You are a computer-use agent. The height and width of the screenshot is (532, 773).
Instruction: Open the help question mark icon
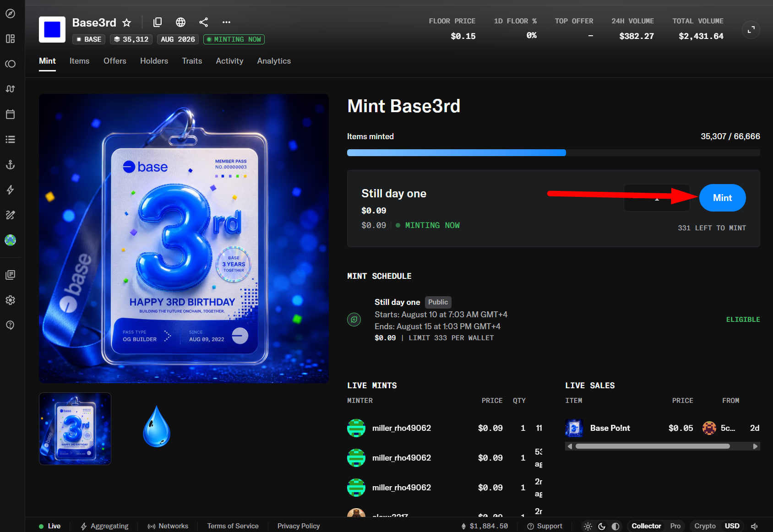pyautogui.click(x=10, y=325)
